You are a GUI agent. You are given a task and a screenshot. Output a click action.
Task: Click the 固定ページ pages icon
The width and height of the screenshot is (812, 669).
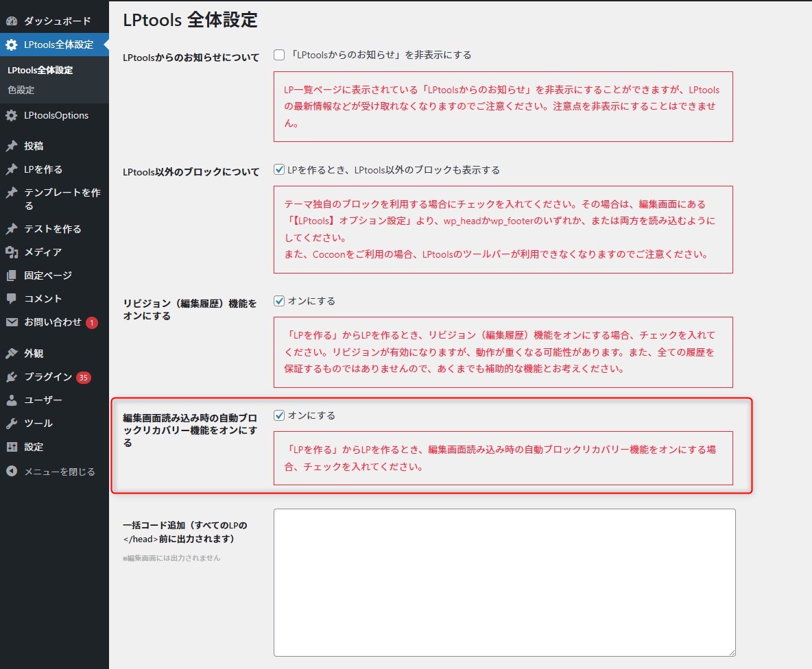point(12,276)
